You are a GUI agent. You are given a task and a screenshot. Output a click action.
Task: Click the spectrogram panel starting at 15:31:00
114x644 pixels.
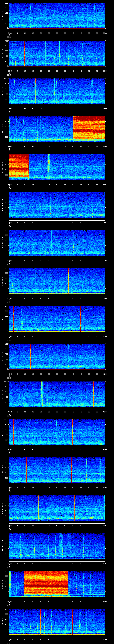coord(57,16)
